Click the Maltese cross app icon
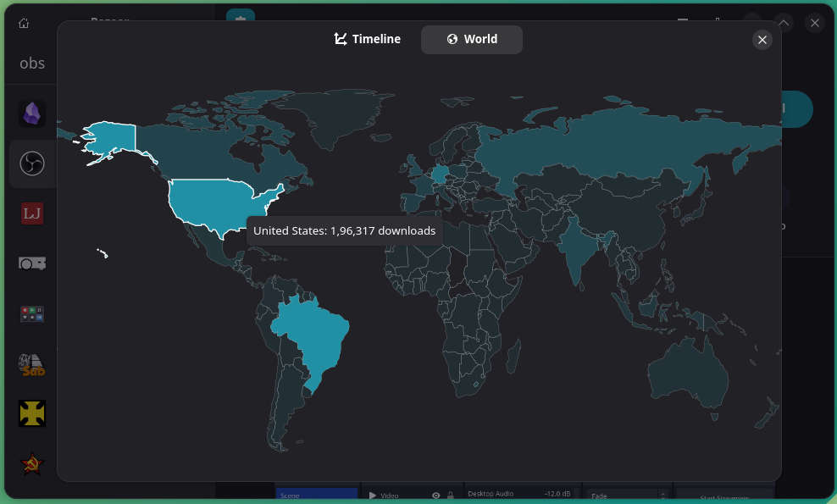The height and width of the screenshot is (504, 837). (31, 413)
